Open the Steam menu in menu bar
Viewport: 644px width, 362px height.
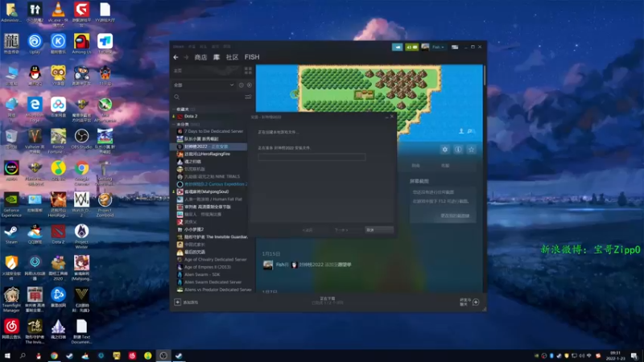pos(178,47)
